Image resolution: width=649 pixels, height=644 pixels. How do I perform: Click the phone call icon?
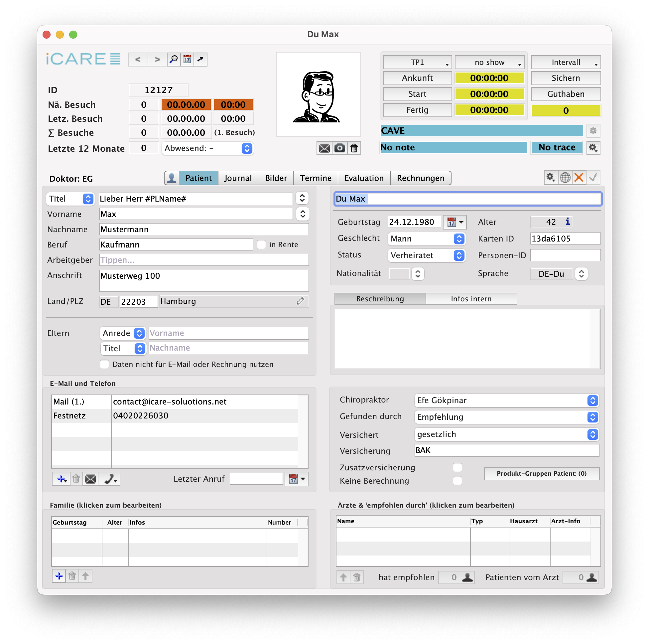click(x=109, y=479)
